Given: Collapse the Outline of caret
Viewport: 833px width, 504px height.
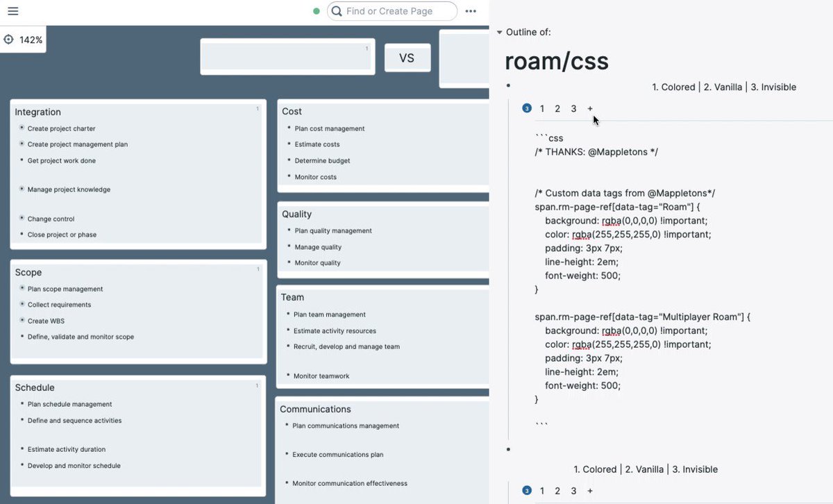Looking at the screenshot, I should pos(499,33).
